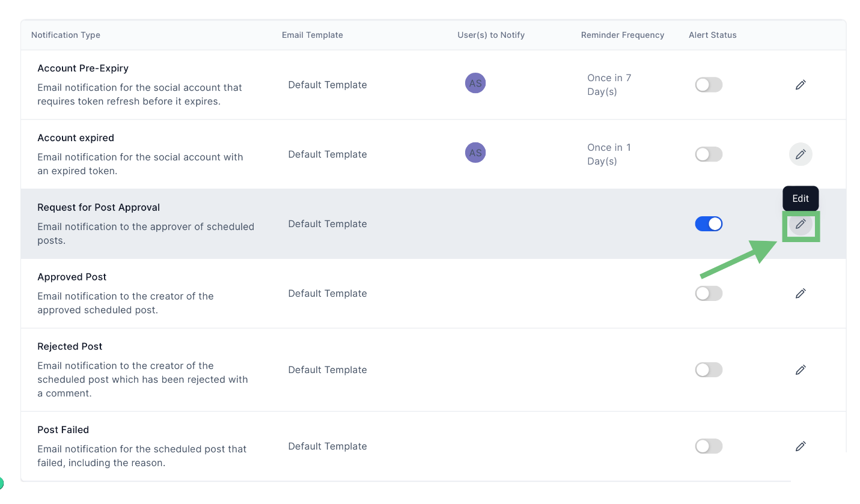Screen dimensions: 860x504
Task: Open edit for Approved Post notification
Action: (801, 293)
